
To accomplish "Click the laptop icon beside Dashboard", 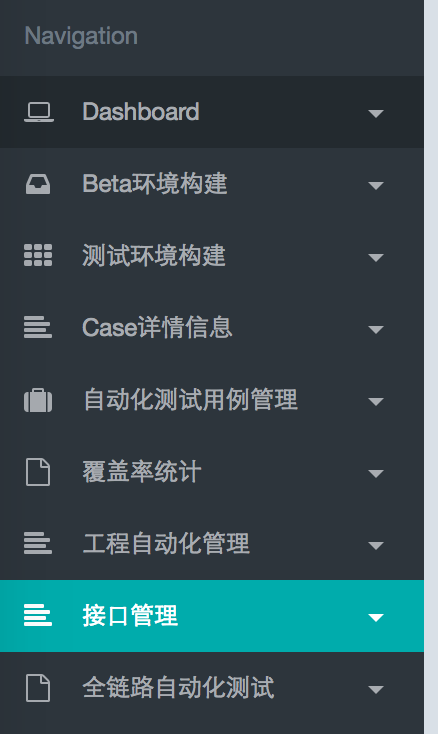I will tap(38, 112).
